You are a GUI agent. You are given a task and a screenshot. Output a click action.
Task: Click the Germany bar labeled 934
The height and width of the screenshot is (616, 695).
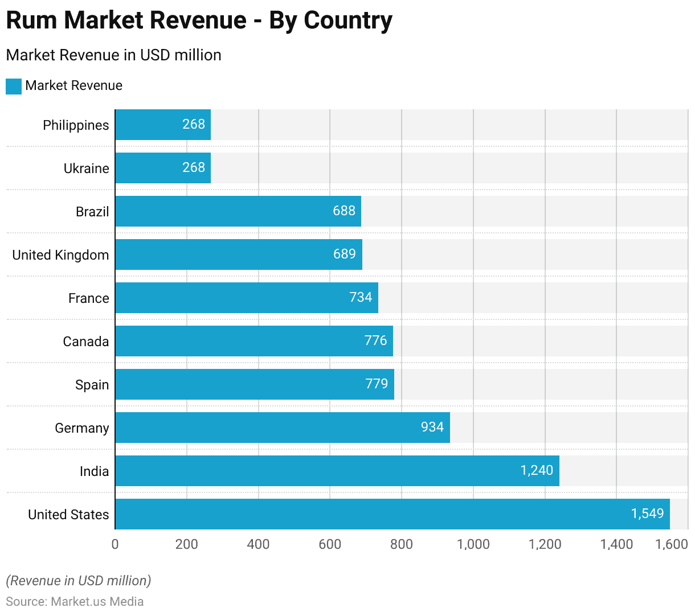pos(283,428)
